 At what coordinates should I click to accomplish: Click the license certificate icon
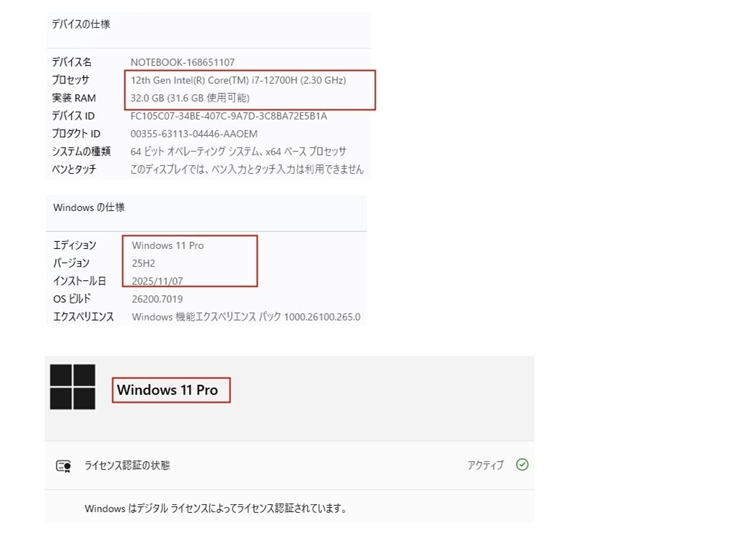coord(64,466)
